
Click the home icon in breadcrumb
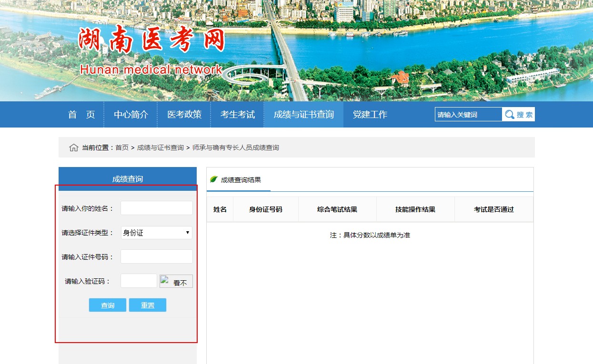coord(73,148)
